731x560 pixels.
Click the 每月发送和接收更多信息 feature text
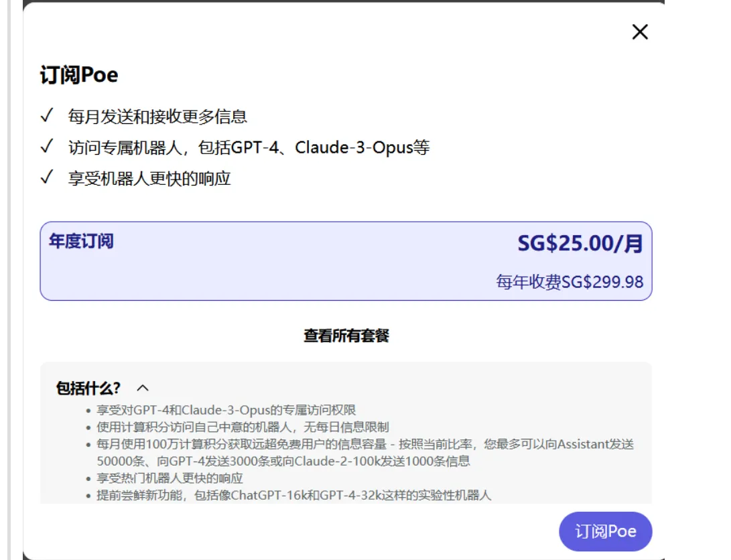click(157, 117)
